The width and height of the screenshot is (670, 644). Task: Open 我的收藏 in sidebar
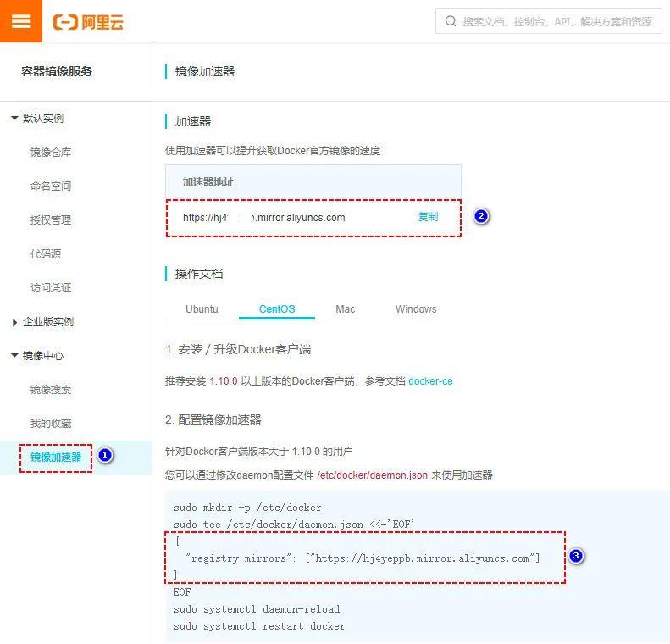tap(51, 424)
